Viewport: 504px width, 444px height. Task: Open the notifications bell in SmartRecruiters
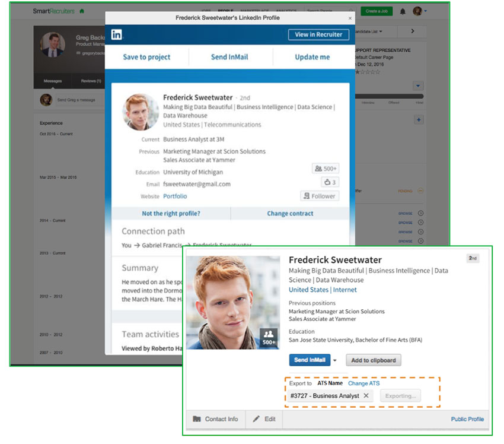[403, 12]
